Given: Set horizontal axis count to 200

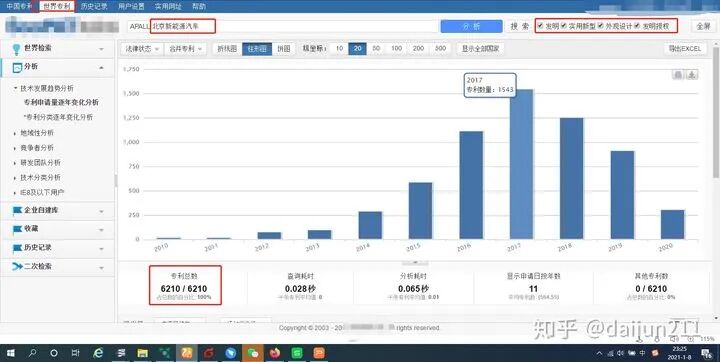Looking at the screenshot, I should click(x=418, y=48).
